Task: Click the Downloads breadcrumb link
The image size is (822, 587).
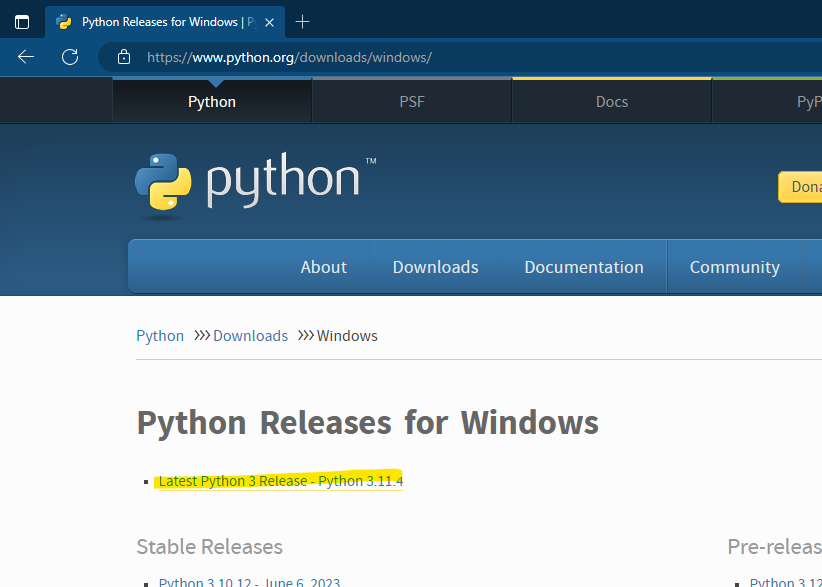Action: (250, 336)
